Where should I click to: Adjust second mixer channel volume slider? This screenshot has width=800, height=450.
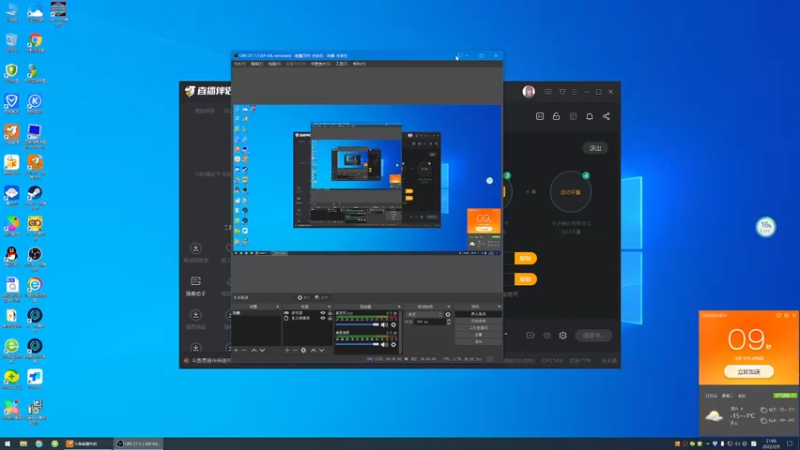[x=357, y=344]
